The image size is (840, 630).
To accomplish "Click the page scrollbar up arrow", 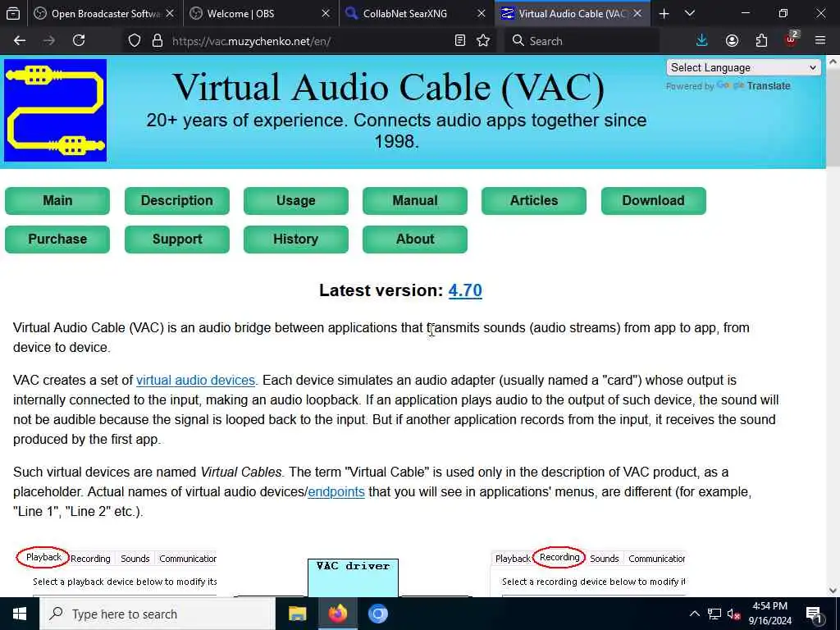I will 833,62.
